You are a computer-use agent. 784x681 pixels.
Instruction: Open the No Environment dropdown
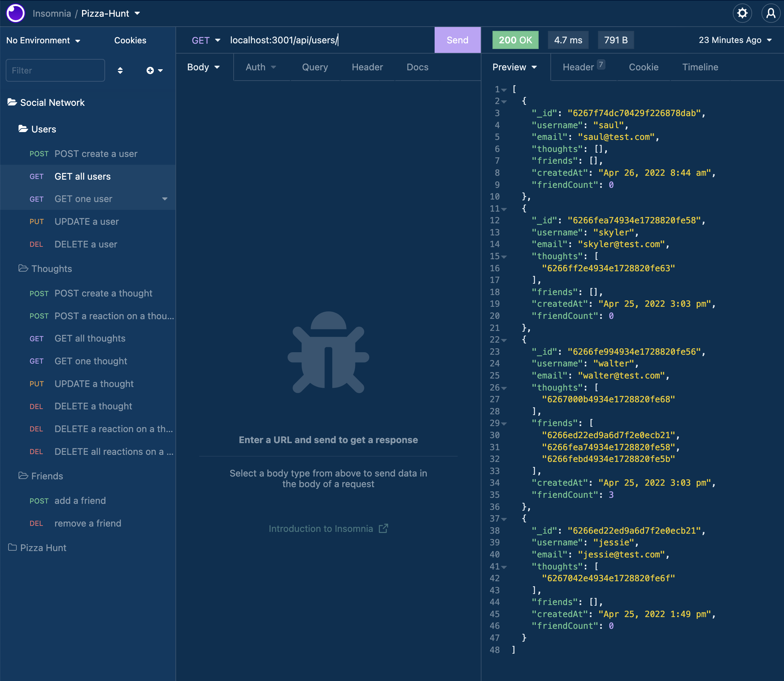click(43, 40)
